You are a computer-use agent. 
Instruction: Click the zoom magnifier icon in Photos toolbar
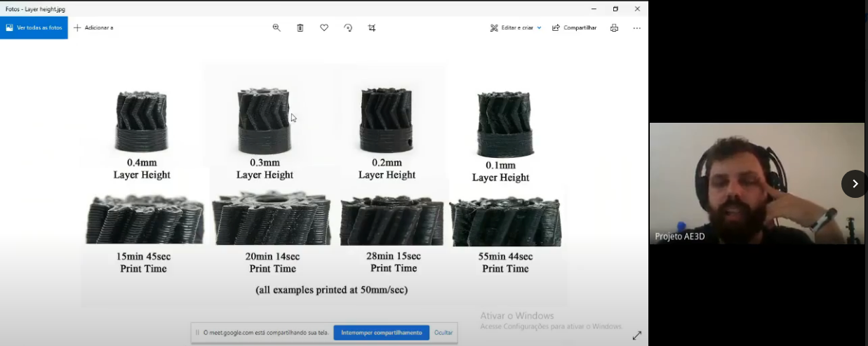(x=276, y=27)
